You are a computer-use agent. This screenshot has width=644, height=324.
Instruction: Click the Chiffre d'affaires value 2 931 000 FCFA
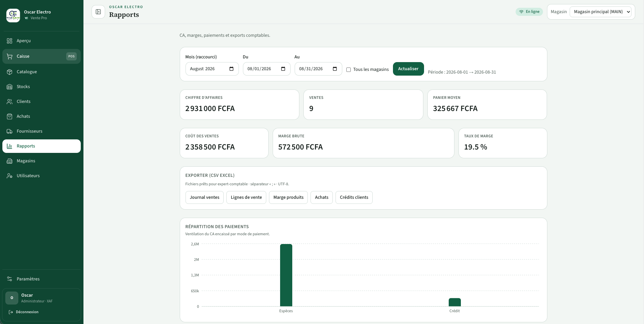pos(210,109)
